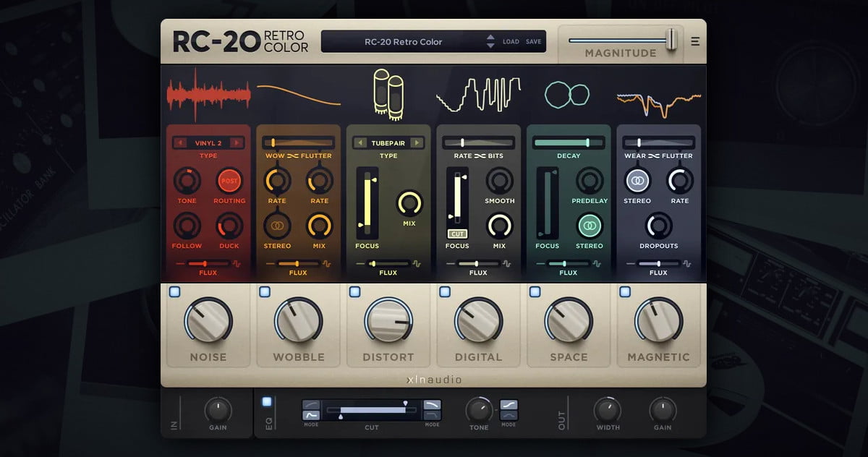The image size is (868, 457).
Task: Select previous distortion type before Tubepair
Action: (360, 143)
